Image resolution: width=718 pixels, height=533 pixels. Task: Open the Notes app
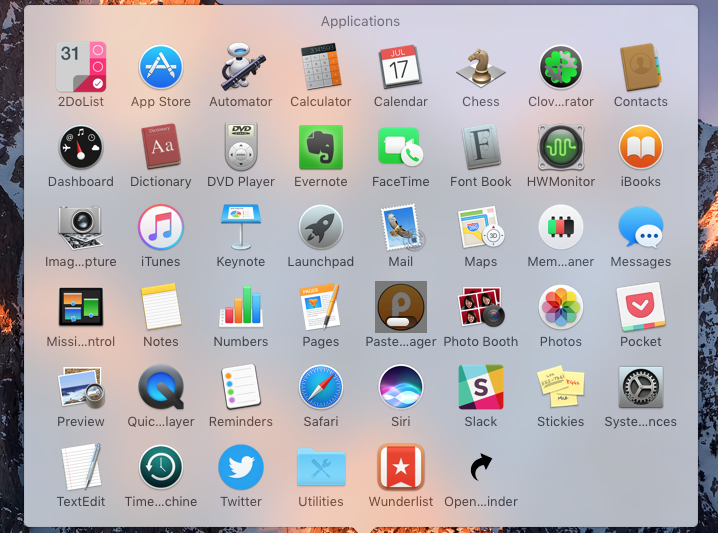[x=161, y=307]
